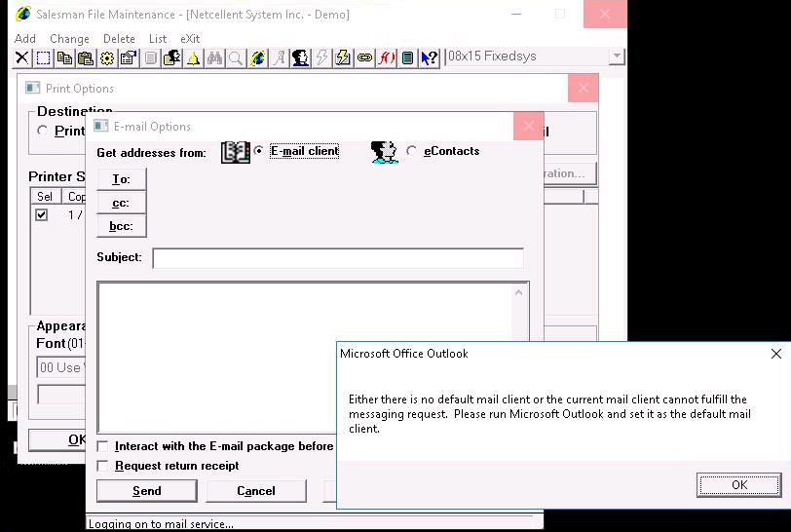Viewport: 791px width, 532px height.
Task: Click the Salesman File Maintenance title bar icon
Action: pyautogui.click(x=23, y=14)
